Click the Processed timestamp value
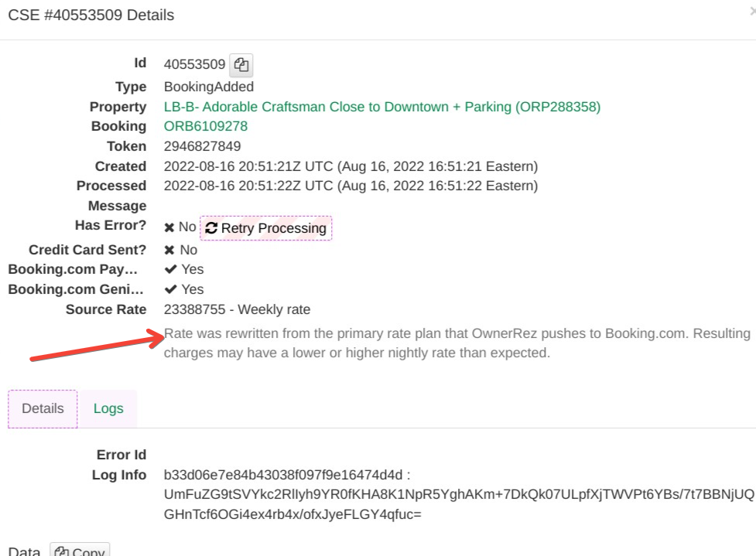Viewport: 756px width, 556px height. click(x=351, y=186)
